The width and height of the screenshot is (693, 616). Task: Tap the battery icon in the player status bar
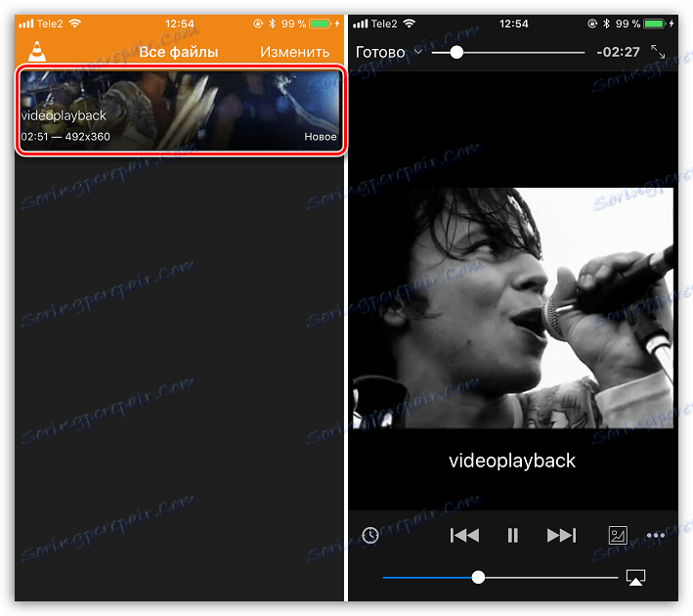pos(654,23)
